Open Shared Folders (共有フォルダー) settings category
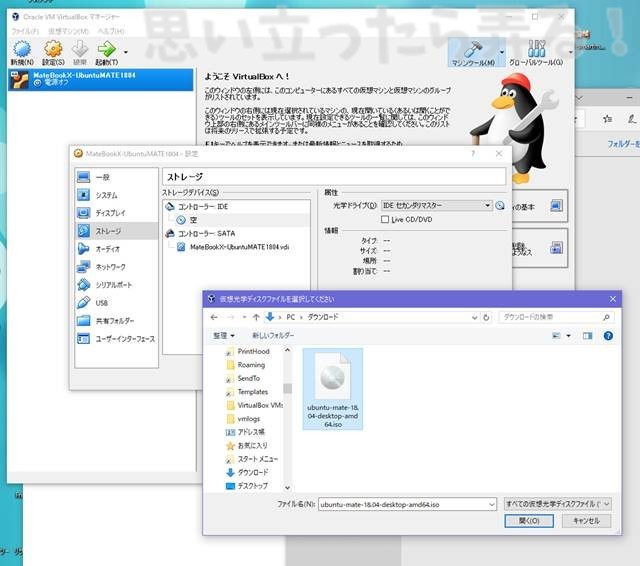The image size is (640, 566). click(116, 321)
